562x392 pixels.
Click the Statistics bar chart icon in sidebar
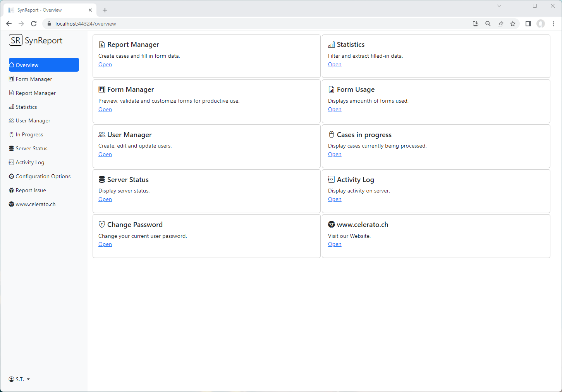point(11,107)
